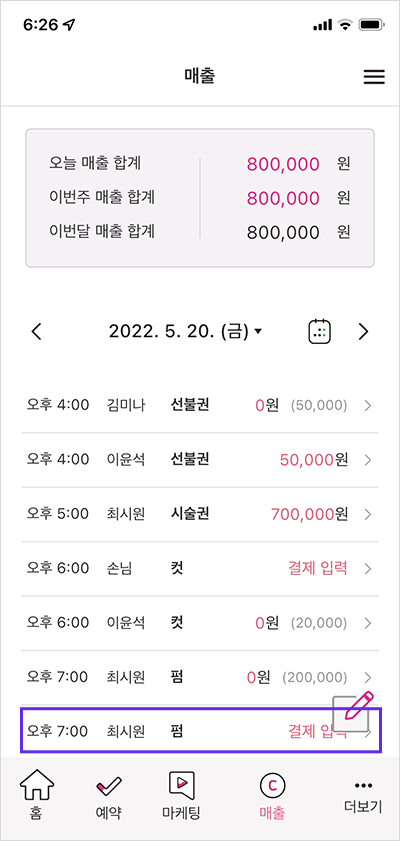
Task: Open the hamburger menu icon
Action: point(374,77)
